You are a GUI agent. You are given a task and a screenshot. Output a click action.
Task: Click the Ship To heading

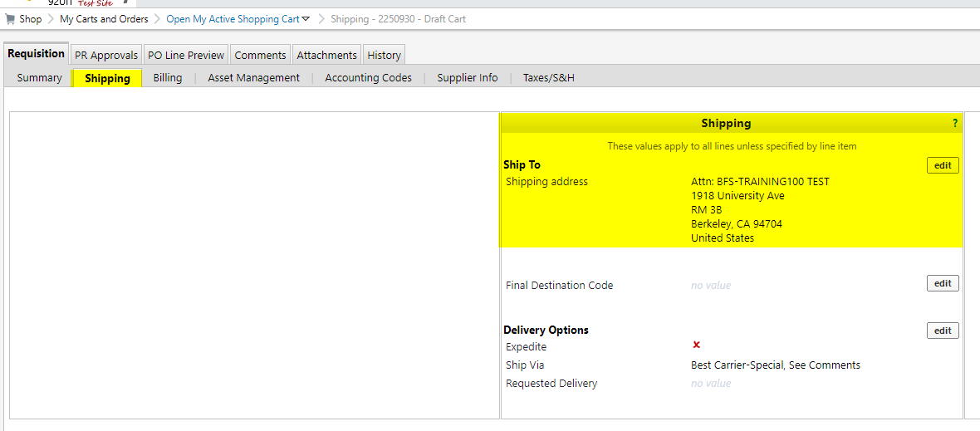[x=522, y=165]
